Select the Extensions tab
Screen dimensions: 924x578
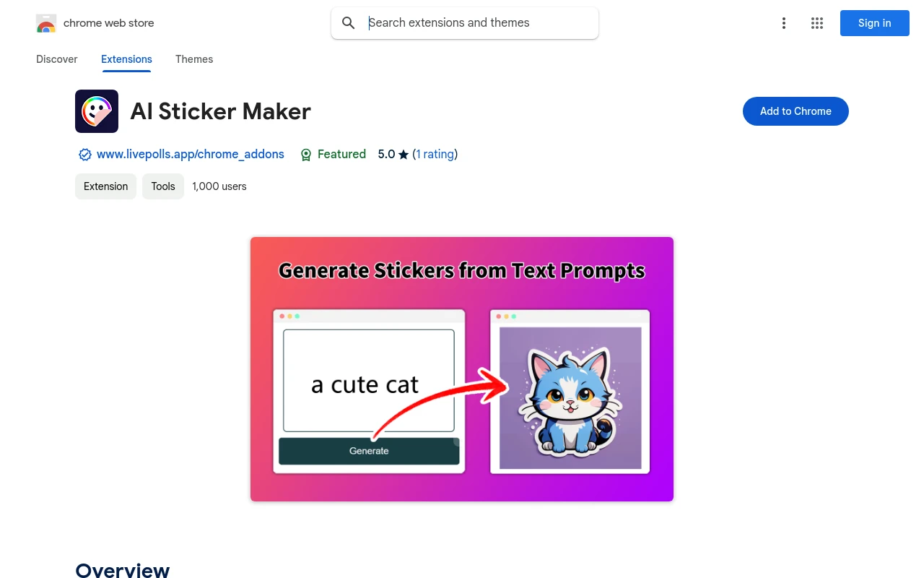click(x=126, y=59)
